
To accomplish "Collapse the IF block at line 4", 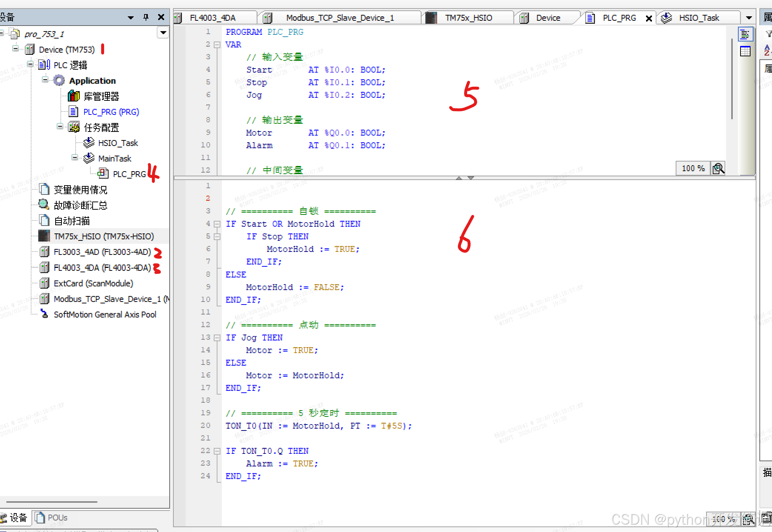I will [x=217, y=224].
